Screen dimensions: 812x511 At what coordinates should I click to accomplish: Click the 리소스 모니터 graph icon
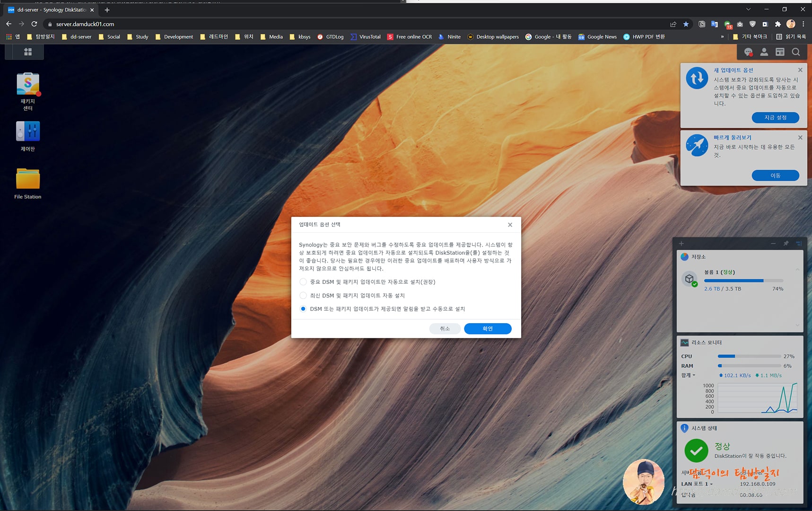pos(684,342)
